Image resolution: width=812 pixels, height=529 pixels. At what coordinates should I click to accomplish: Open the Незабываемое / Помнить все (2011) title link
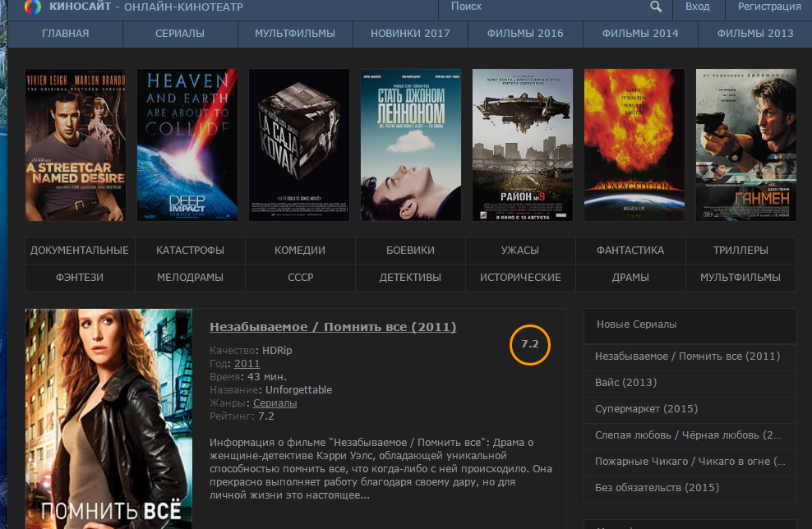click(x=333, y=327)
